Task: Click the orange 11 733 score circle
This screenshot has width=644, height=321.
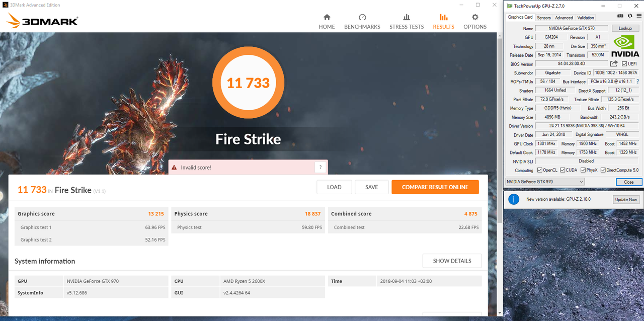Action: (248, 83)
